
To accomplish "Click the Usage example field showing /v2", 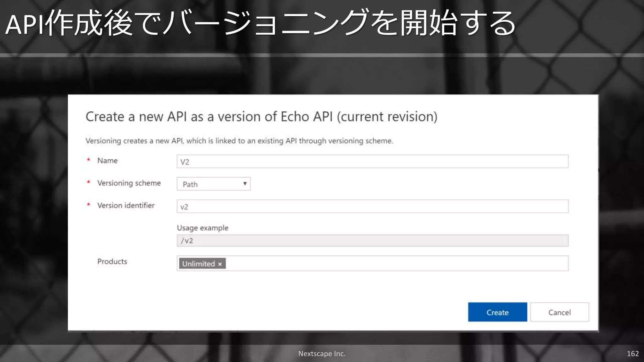I will pos(372,241).
